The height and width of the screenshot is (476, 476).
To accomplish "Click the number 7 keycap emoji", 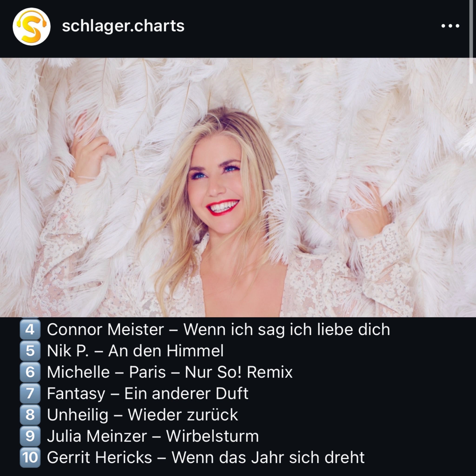I will point(30,393).
